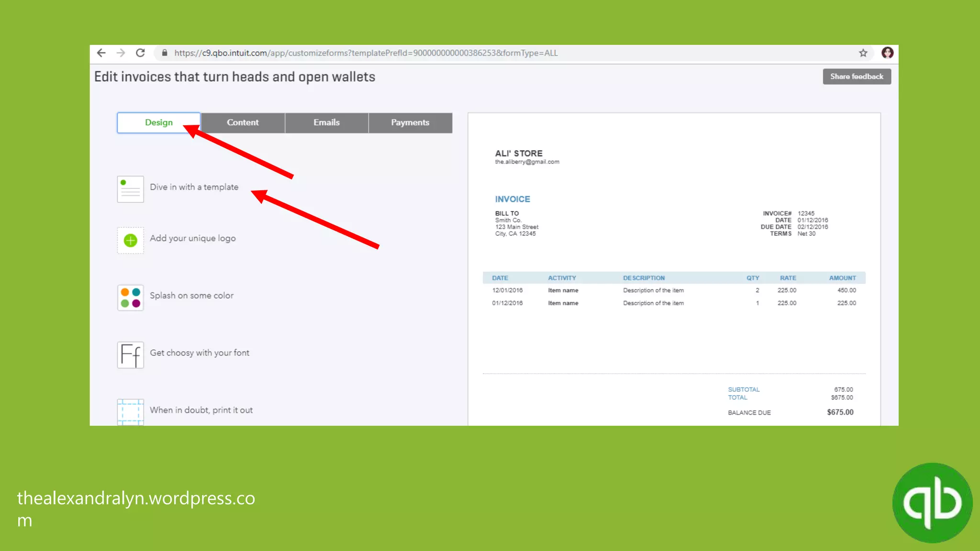Click the browser address bar URL
The image size is (980, 551).
click(366, 53)
